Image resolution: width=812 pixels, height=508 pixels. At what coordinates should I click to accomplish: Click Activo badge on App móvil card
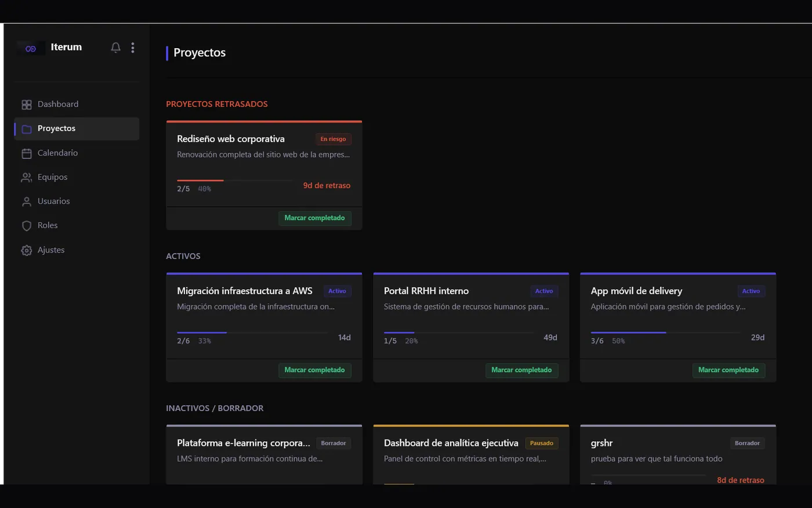coord(751,291)
